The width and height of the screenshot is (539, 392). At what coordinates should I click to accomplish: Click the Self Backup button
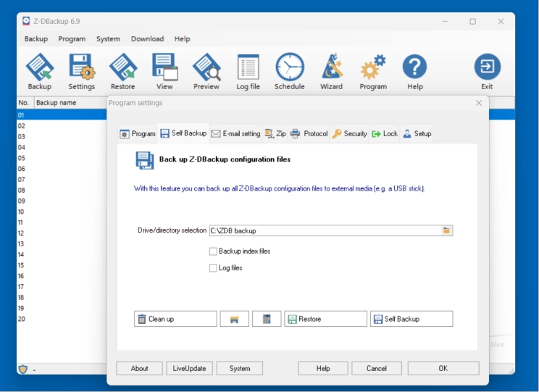[x=411, y=319]
